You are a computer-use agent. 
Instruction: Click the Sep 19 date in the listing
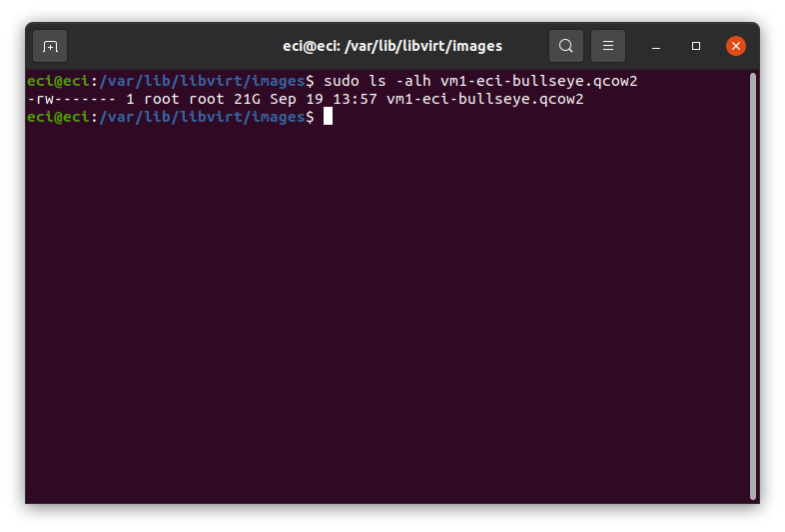297,99
